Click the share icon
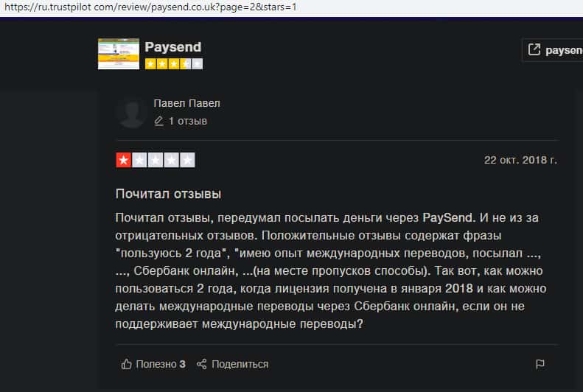 pos(201,364)
